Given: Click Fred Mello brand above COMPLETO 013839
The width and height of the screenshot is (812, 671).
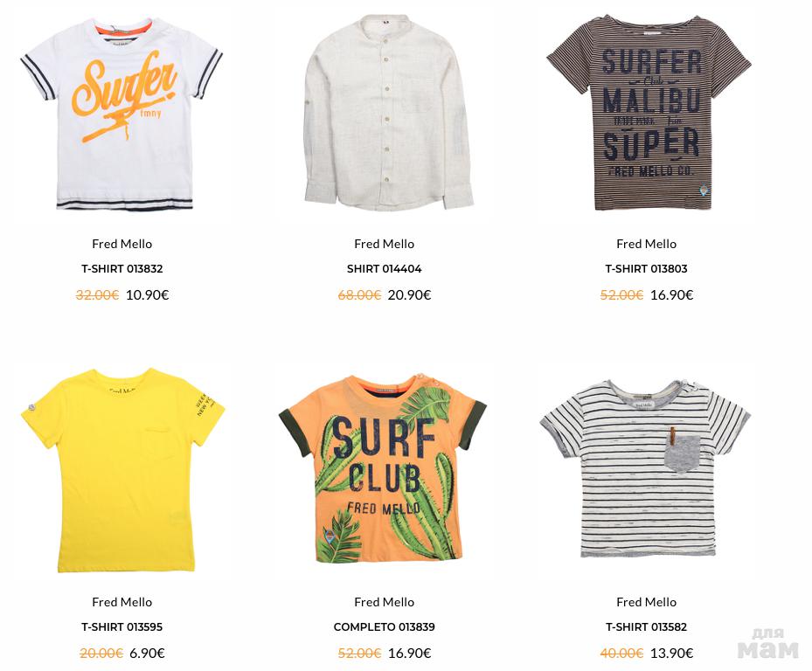Looking at the screenshot, I should pyautogui.click(x=384, y=602).
